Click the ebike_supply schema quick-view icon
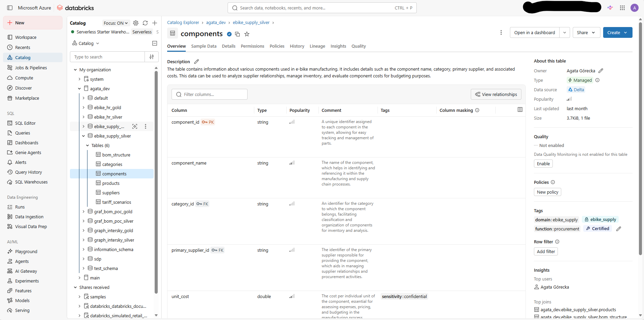The image size is (644, 320). (x=135, y=126)
